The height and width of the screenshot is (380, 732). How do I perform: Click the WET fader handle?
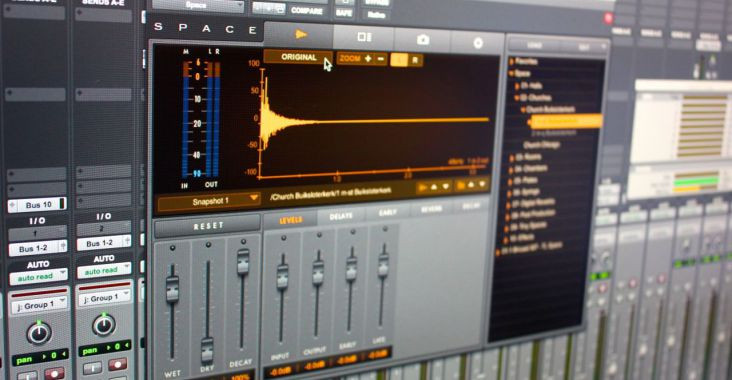pyautogui.click(x=172, y=288)
